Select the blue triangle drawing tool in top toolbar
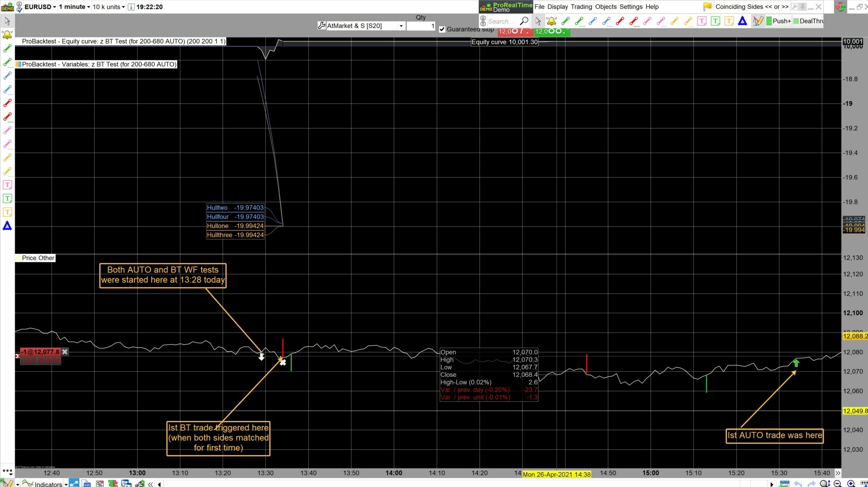Screen dimensions: 868x487 [x=742, y=21]
